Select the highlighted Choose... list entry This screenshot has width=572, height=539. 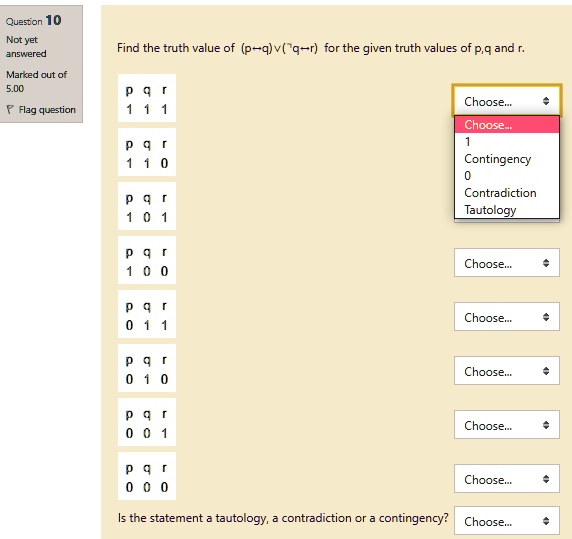pyautogui.click(x=506, y=125)
